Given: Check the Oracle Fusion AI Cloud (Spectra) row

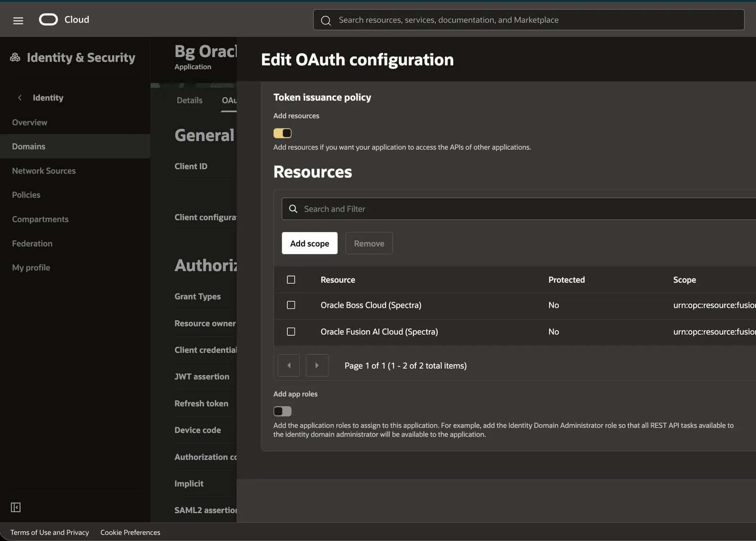Looking at the screenshot, I should [x=291, y=332].
